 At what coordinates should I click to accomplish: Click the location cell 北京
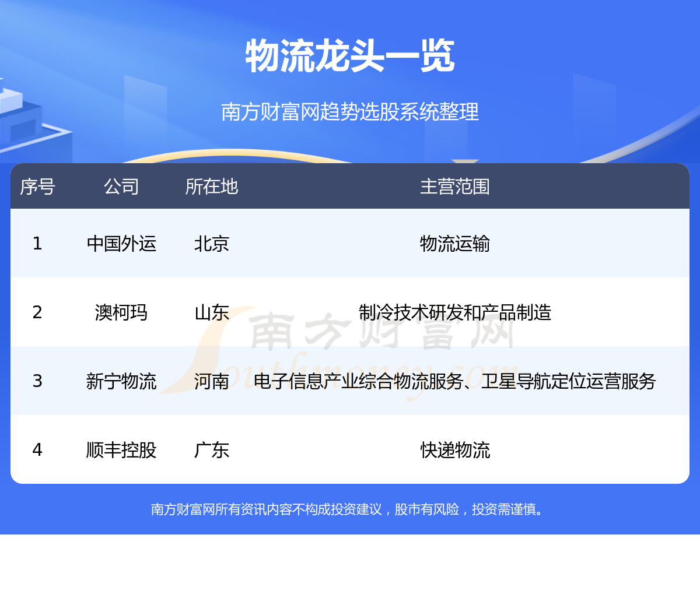(x=212, y=244)
